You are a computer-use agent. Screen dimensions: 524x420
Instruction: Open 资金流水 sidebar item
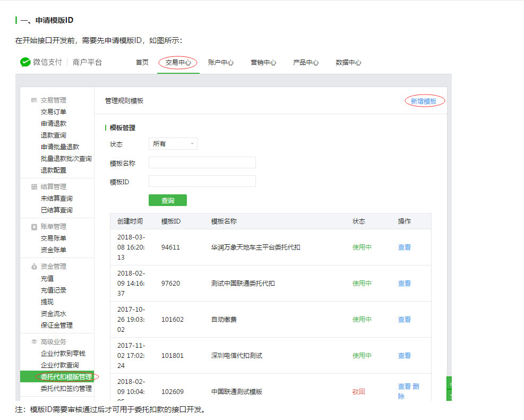coord(54,314)
